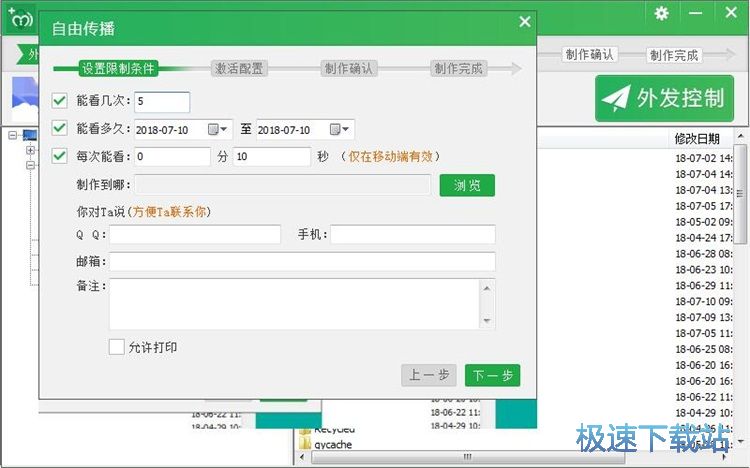Click main list vertical scrollbar thumb
This screenshot has height=468, width=750.
[x=740, y=193]
